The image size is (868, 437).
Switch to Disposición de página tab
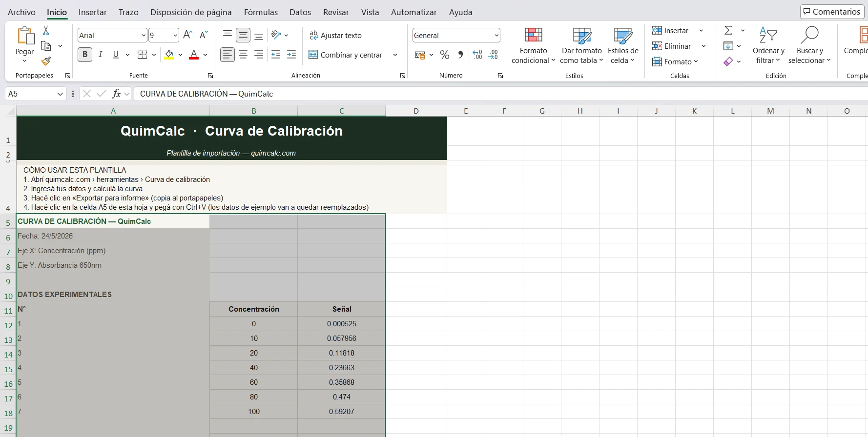click(x=191, y=12)
